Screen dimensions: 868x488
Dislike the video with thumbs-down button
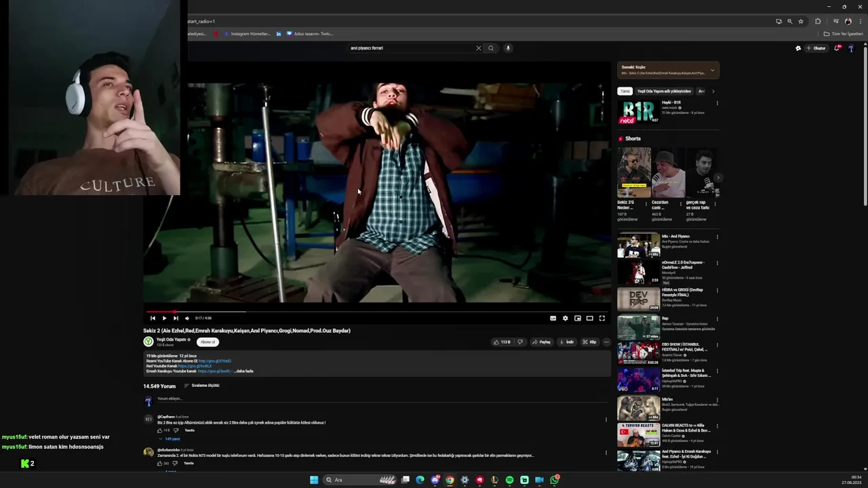pos(520,342)
